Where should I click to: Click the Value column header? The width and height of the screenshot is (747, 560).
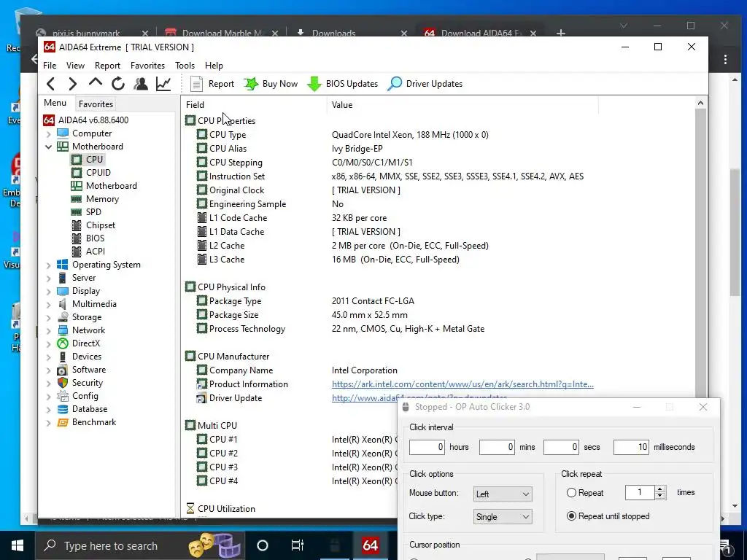(x=462, y=105)
